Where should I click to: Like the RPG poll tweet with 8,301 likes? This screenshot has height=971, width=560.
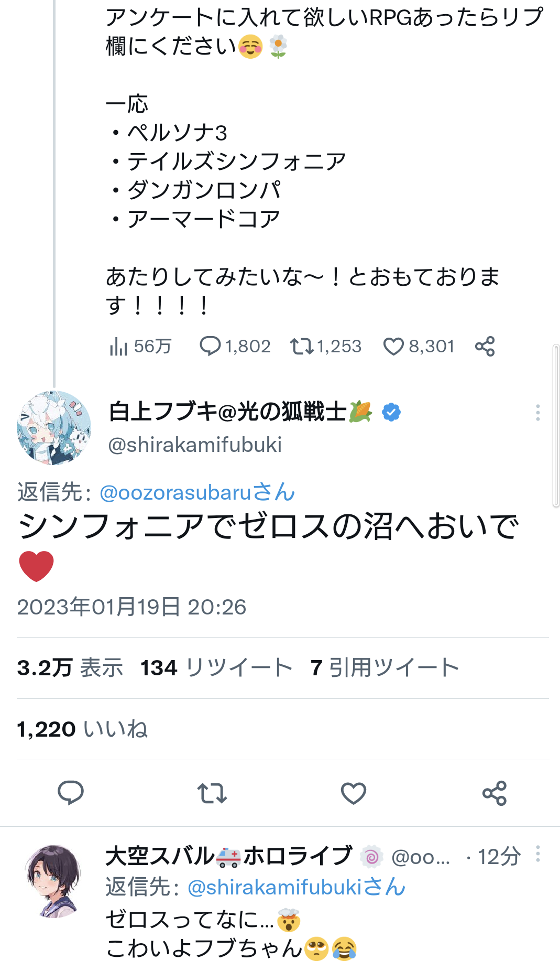point(419,347)
